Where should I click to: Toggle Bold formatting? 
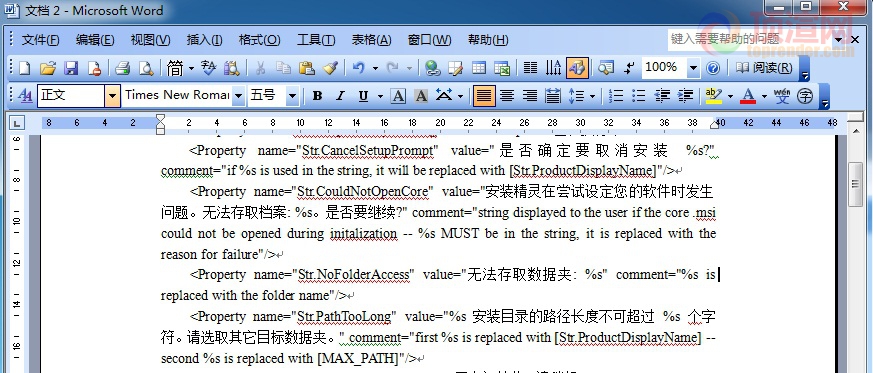click(317, 96)
